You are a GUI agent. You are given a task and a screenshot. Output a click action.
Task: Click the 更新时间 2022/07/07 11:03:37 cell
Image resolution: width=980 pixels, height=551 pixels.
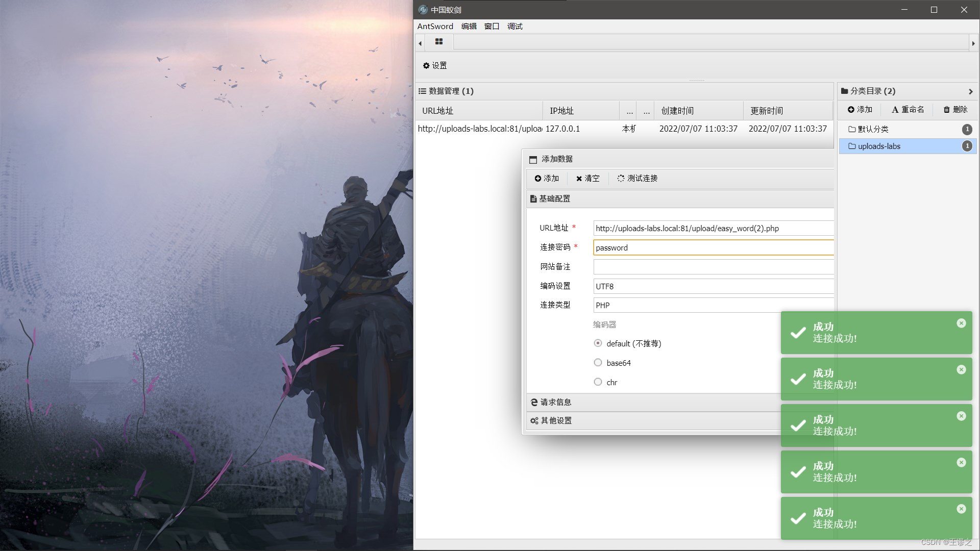click(x=788, y=129)
